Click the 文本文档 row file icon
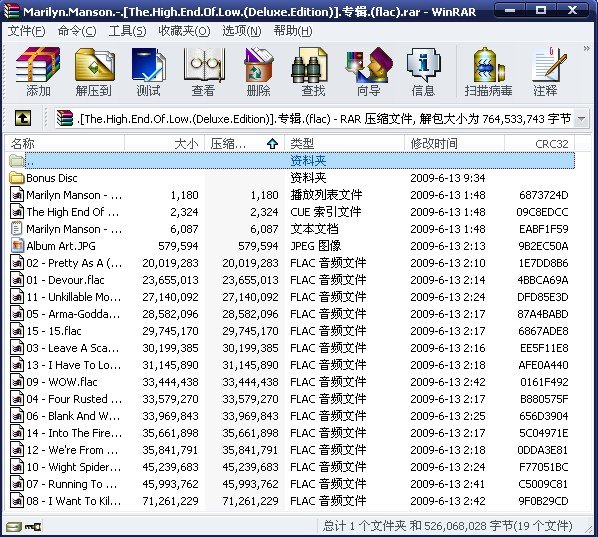 pyautogui.click(x=17, y=229)
